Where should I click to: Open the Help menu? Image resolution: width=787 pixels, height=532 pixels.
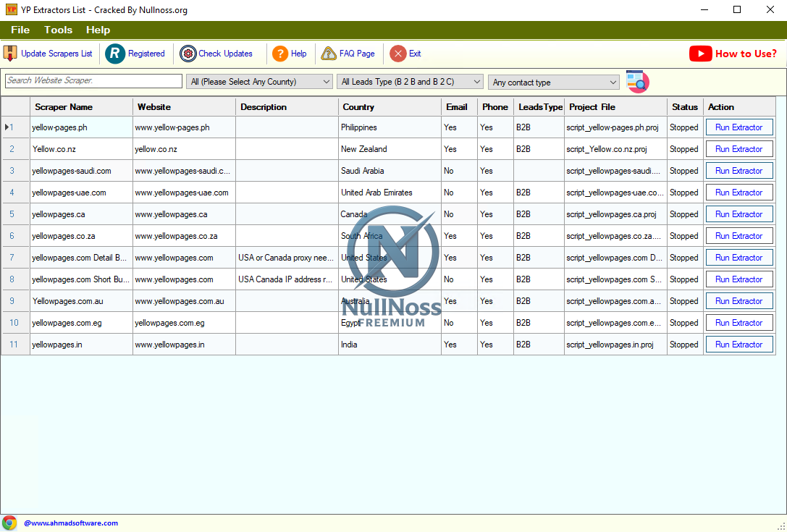[98, 30]
